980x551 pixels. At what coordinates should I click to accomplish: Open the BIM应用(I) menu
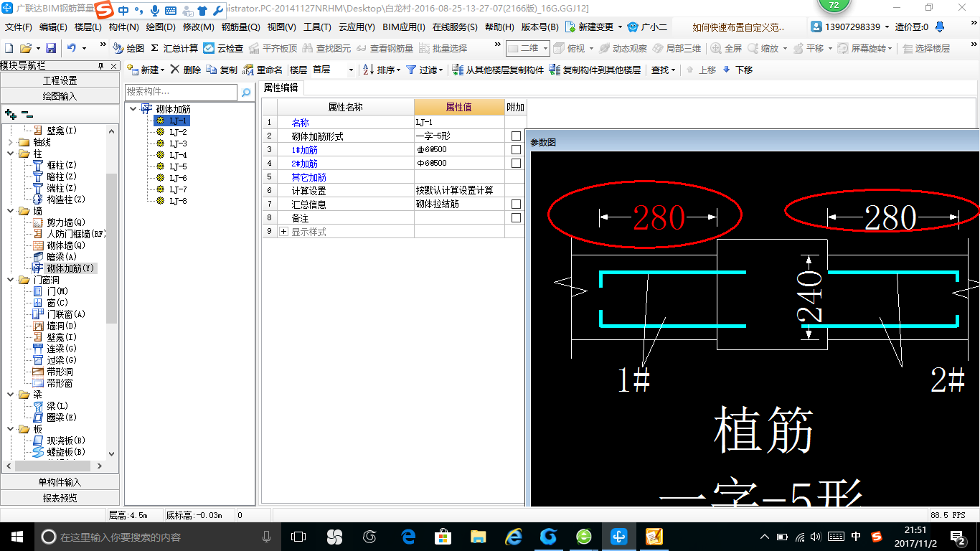pyautogui.click(x=404, y=27)
